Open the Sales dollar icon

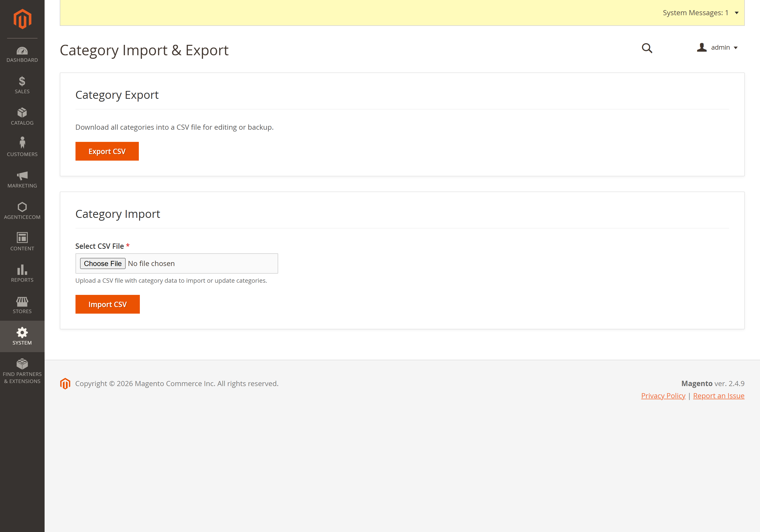[22, 81]
